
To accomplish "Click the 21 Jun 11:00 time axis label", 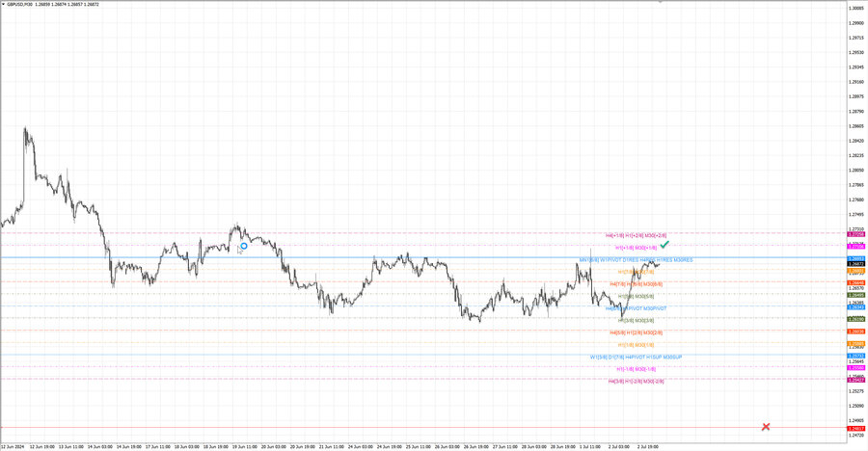I will coord(332,446).
